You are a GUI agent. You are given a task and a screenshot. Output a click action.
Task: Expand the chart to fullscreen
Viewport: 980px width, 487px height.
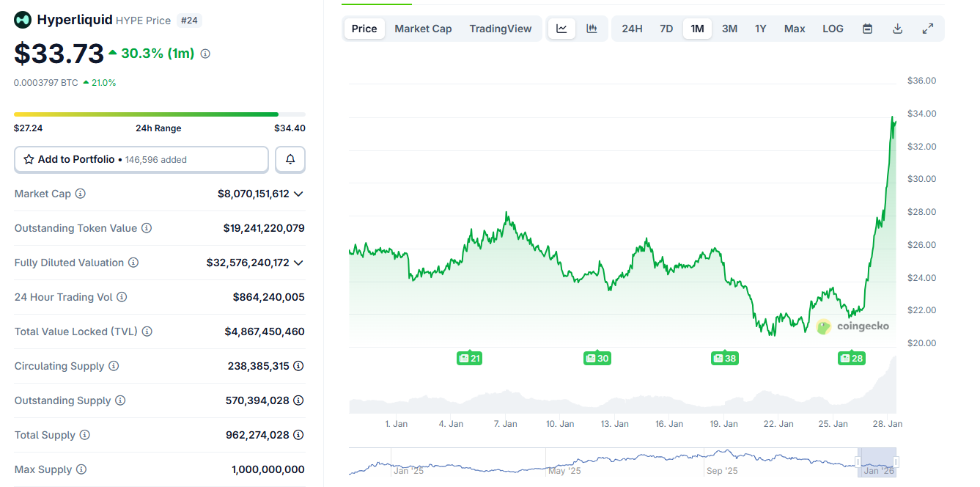point(928,28)
